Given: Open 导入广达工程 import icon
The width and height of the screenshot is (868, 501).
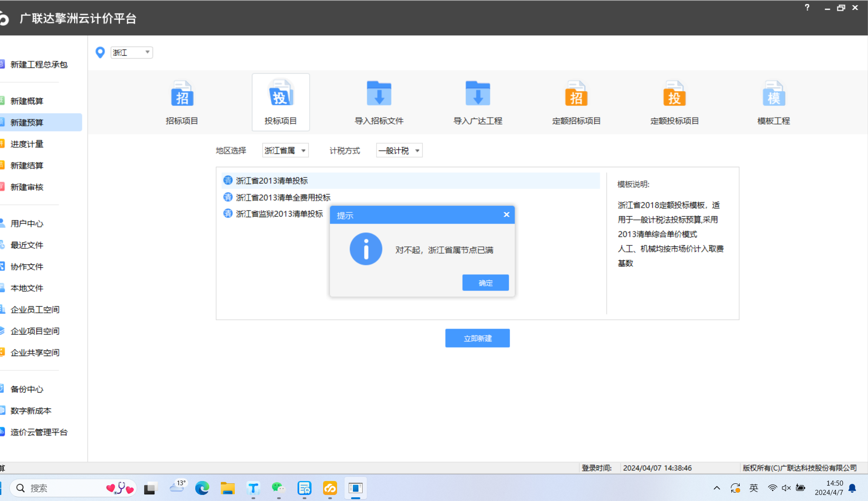Looking at the screenshot, I should (x=477, y=94).
